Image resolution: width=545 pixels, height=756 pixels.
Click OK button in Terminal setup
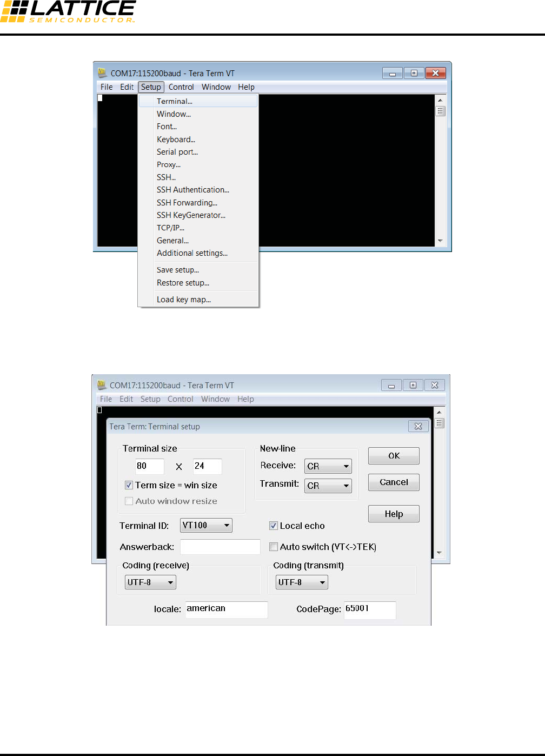(394, 456)
